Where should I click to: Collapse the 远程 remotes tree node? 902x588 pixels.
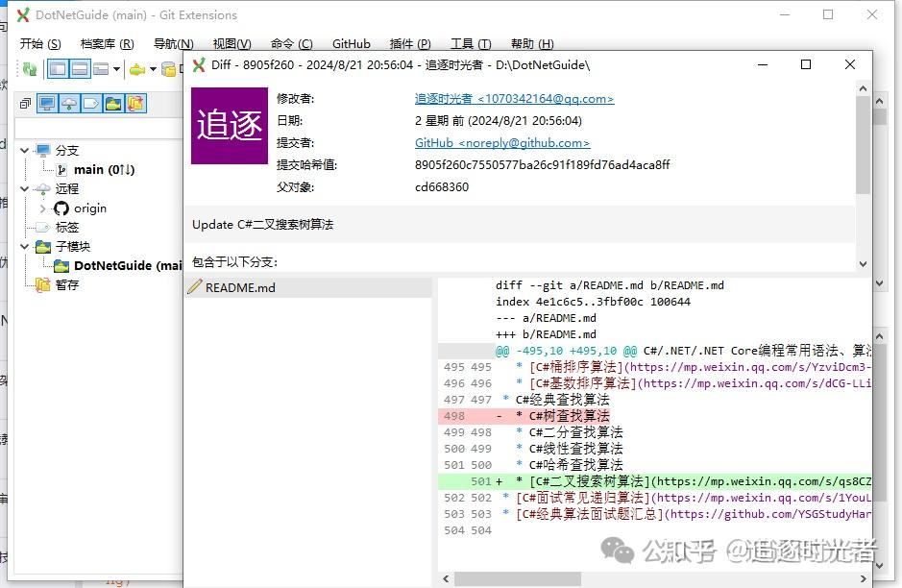[24, 188]
